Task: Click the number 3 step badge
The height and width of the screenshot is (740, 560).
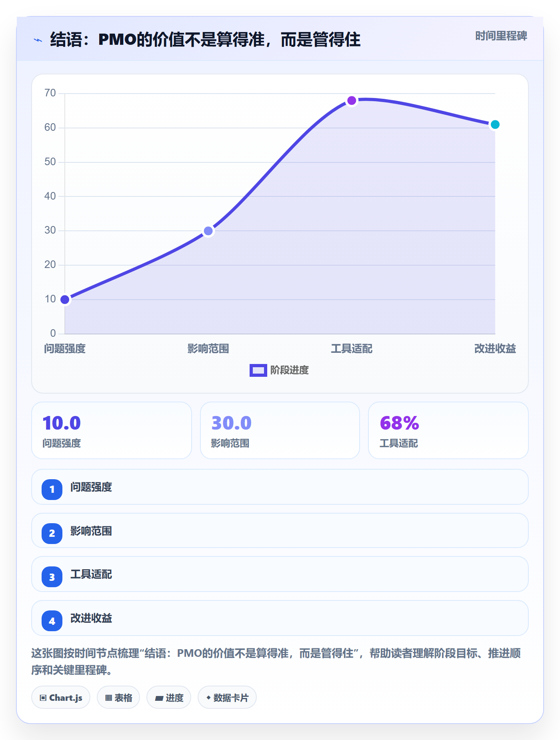Action: 52,577
